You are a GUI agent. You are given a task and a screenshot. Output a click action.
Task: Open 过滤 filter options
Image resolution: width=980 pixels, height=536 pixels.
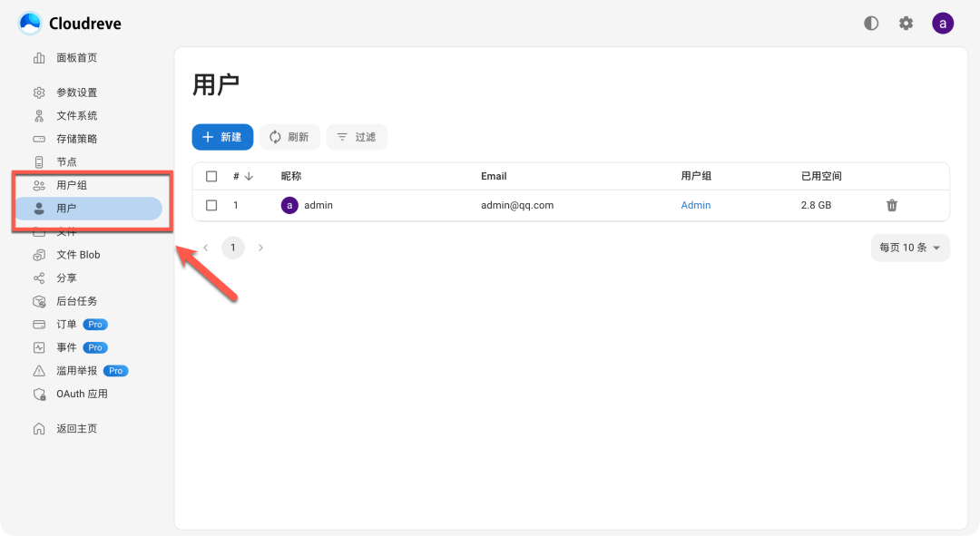[357, 137]
